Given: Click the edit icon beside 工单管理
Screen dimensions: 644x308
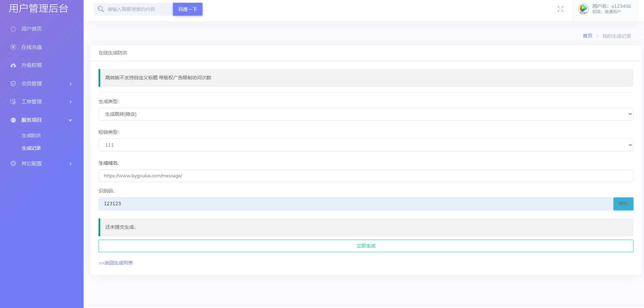Looking at the screenshot, I should (x=13, y=102).
